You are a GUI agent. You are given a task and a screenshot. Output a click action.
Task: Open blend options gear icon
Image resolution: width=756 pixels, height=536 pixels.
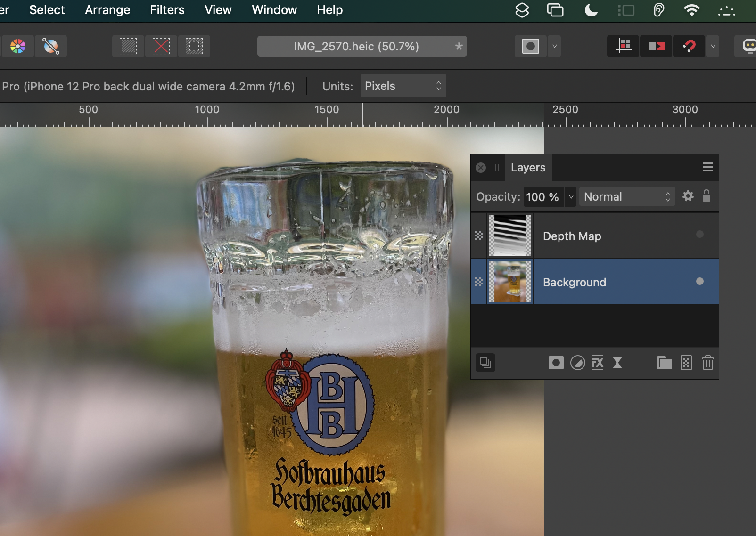click(x=688, y=196)
